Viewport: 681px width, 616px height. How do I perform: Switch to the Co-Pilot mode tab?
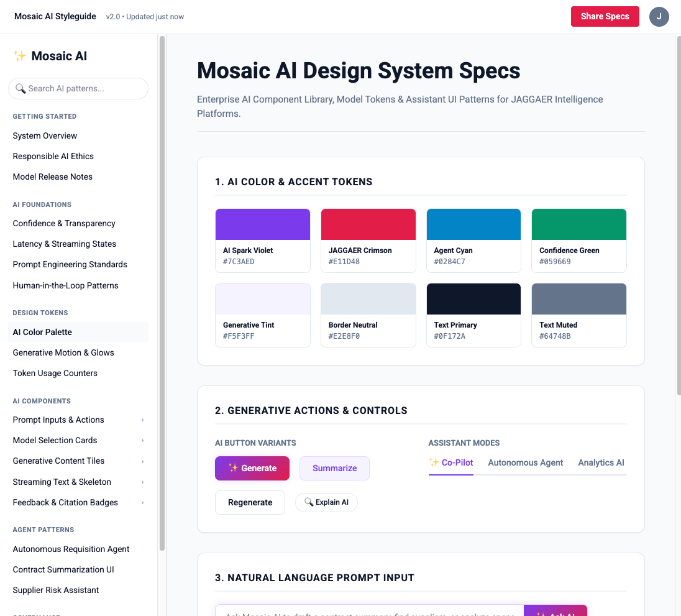point(451,462)
